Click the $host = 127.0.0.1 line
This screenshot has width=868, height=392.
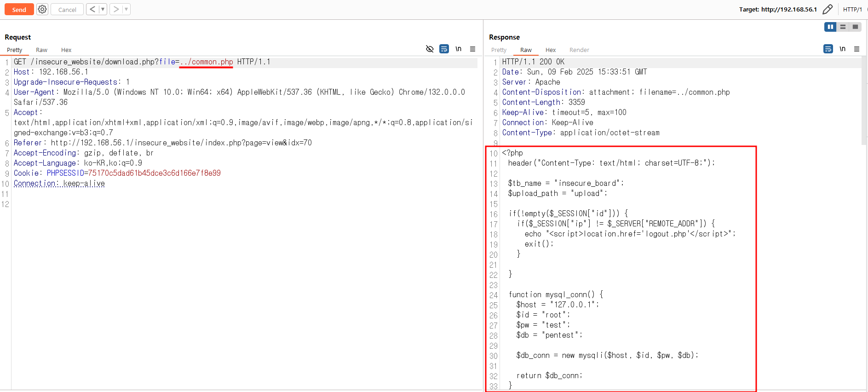558,305
